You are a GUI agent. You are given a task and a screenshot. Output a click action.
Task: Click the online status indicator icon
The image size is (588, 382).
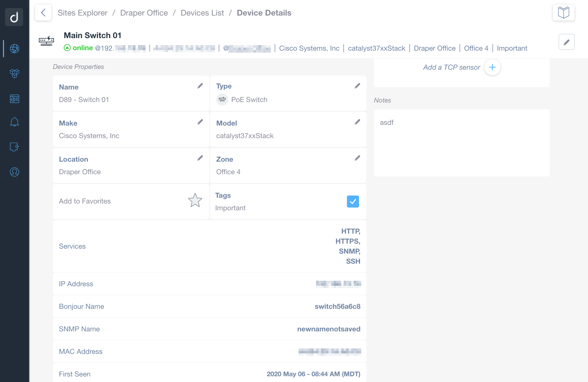66,48
